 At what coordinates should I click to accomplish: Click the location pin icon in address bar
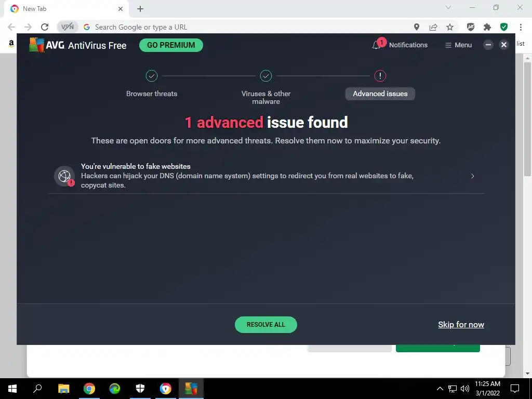click(417, 27)
